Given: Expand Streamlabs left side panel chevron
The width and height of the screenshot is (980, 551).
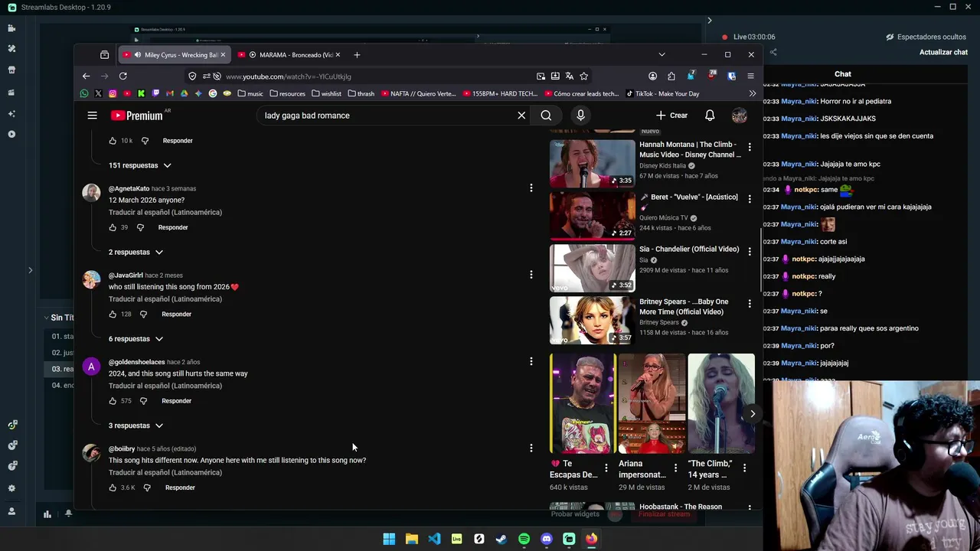Looking at the screenshot, I should coord(30,270).
